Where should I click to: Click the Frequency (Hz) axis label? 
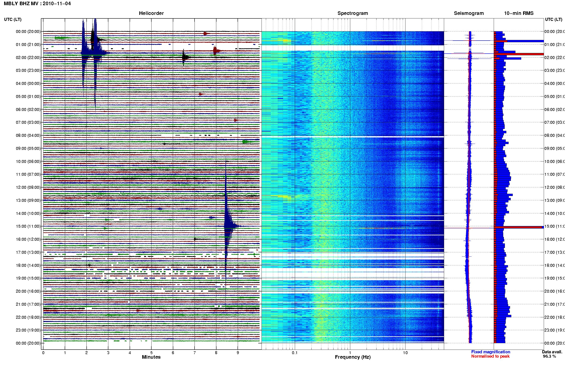(353, 357)
